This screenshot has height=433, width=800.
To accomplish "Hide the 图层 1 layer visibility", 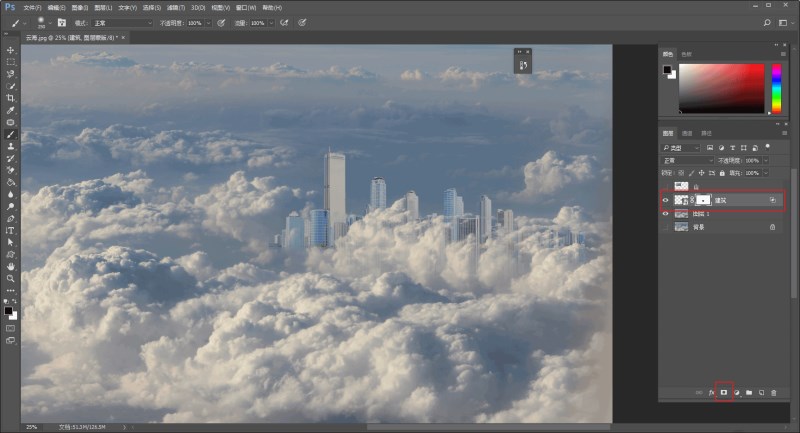I will (666, 214).
